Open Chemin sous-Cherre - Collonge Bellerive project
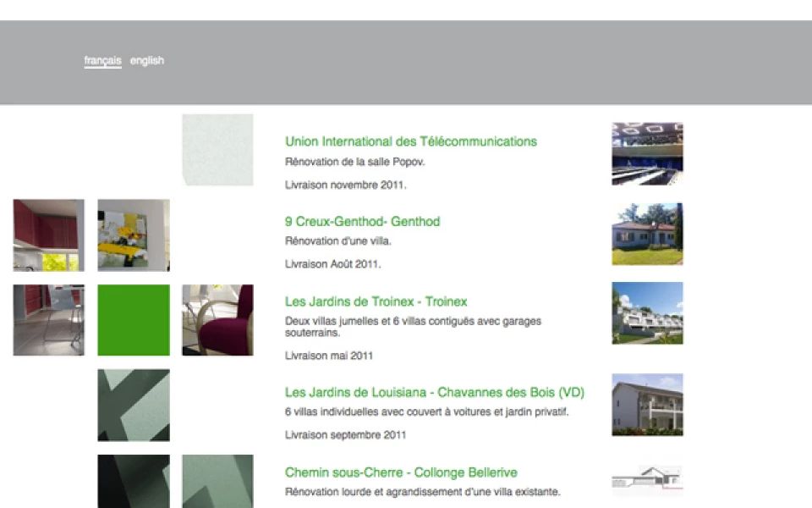This screenshot has width=812, height=508. [401, 472]
